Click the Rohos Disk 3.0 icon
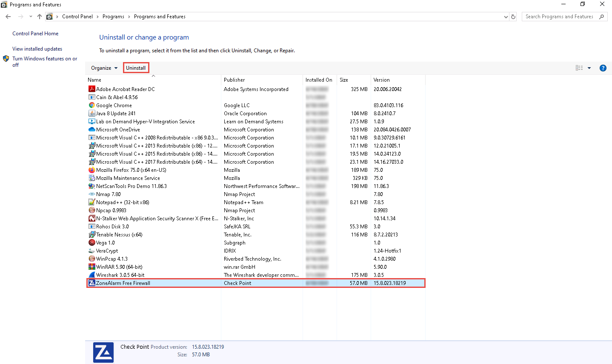612x364 pixels. click(x=92, y=226)
